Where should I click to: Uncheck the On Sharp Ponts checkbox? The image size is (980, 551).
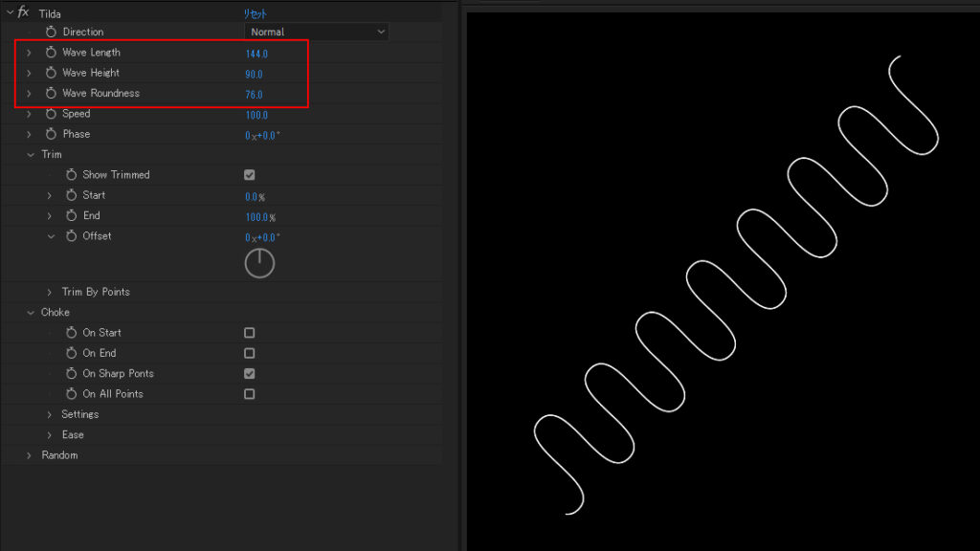pyautogui.click(x=250, y=374)
